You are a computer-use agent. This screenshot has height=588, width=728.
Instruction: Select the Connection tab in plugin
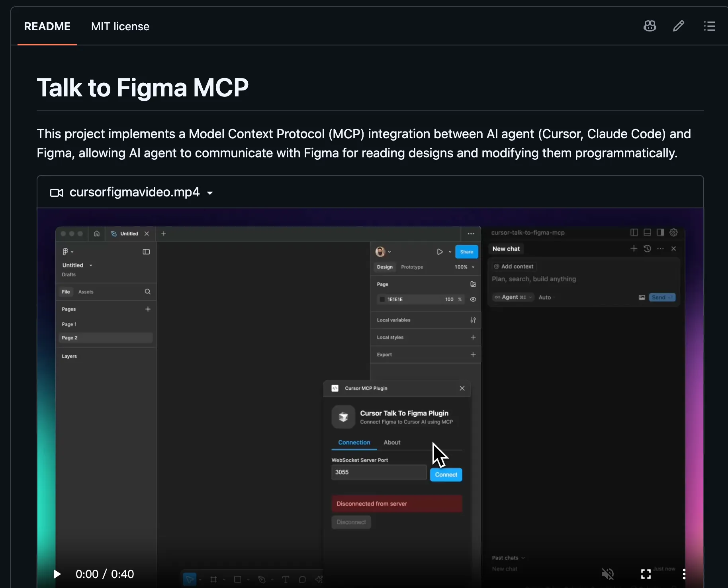tap(354, 443)
